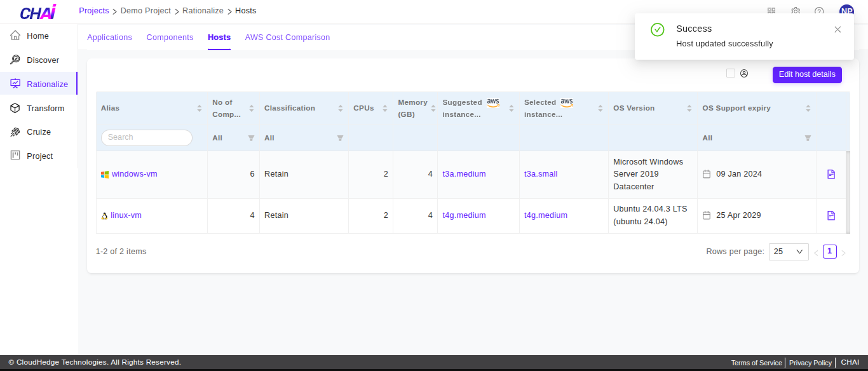Click the Project board icon in sidebar

click(15, 156)
